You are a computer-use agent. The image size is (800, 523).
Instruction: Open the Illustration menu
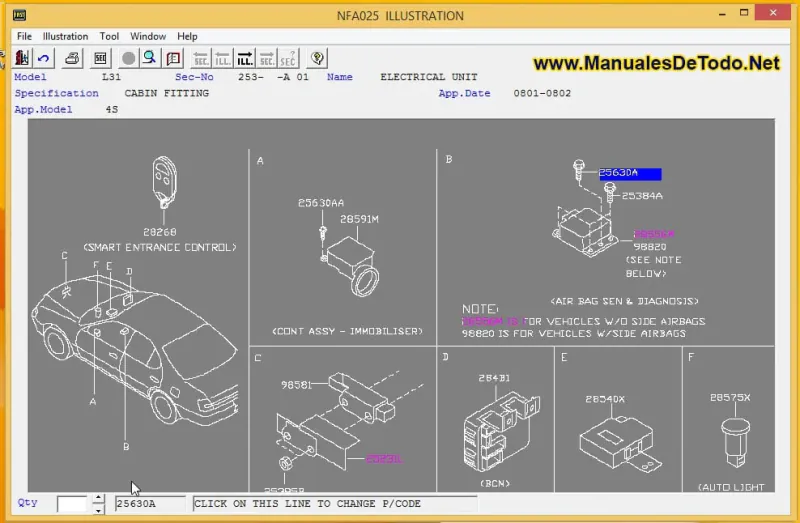(65, 36)
